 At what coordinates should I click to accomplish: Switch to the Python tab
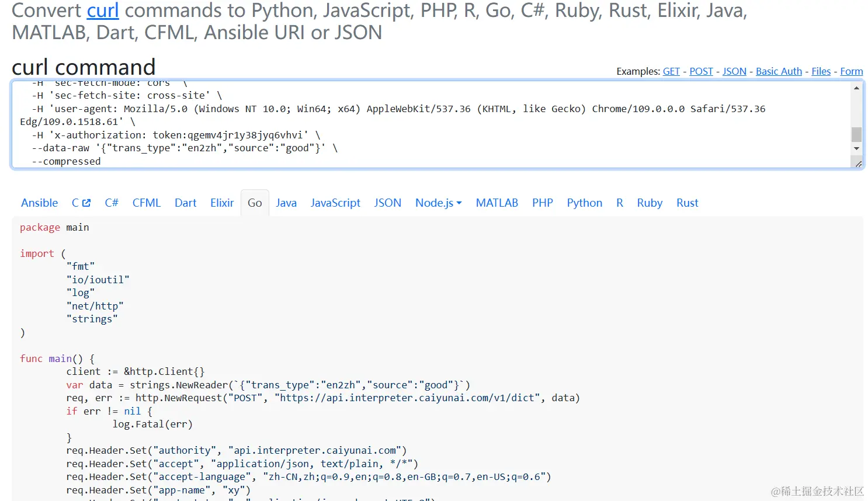click(584, 203)
